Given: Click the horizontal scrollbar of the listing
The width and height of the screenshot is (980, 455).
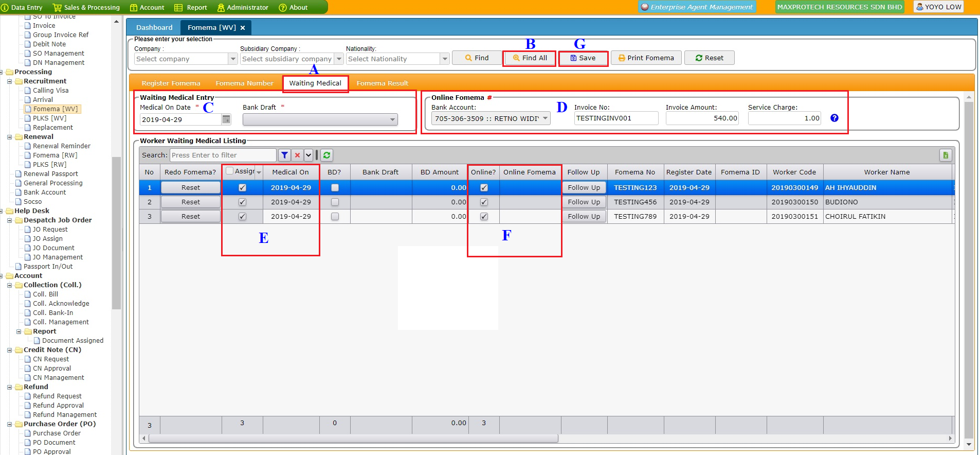Looking at the screenshot, I should 353,439.
